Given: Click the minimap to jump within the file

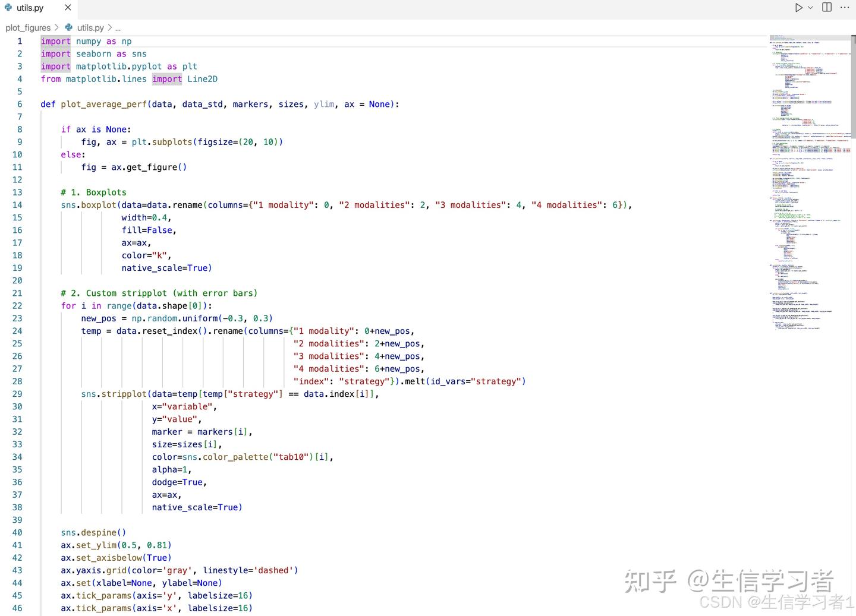Looking at the screenshot, I should point(802,178).
